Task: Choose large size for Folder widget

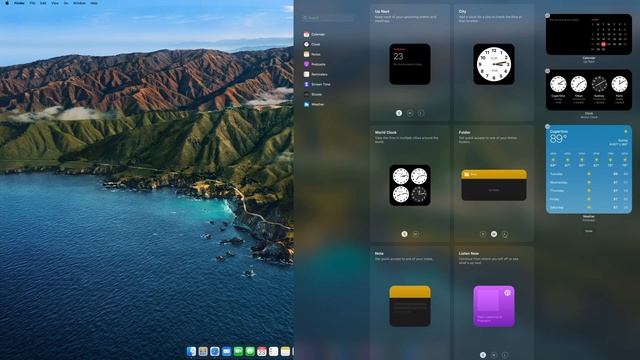Action: [x=505, y=234]
